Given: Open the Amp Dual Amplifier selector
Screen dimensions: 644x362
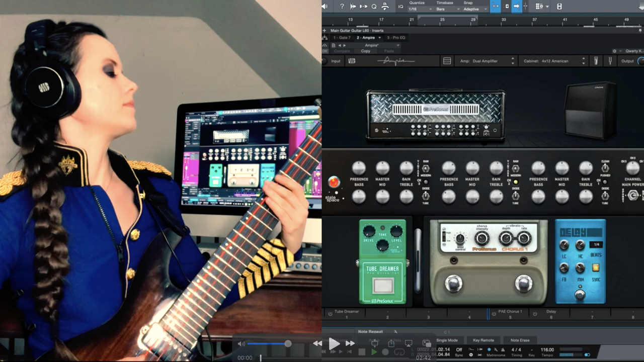Looking at the screenshot, I should (x=487, y=61).
